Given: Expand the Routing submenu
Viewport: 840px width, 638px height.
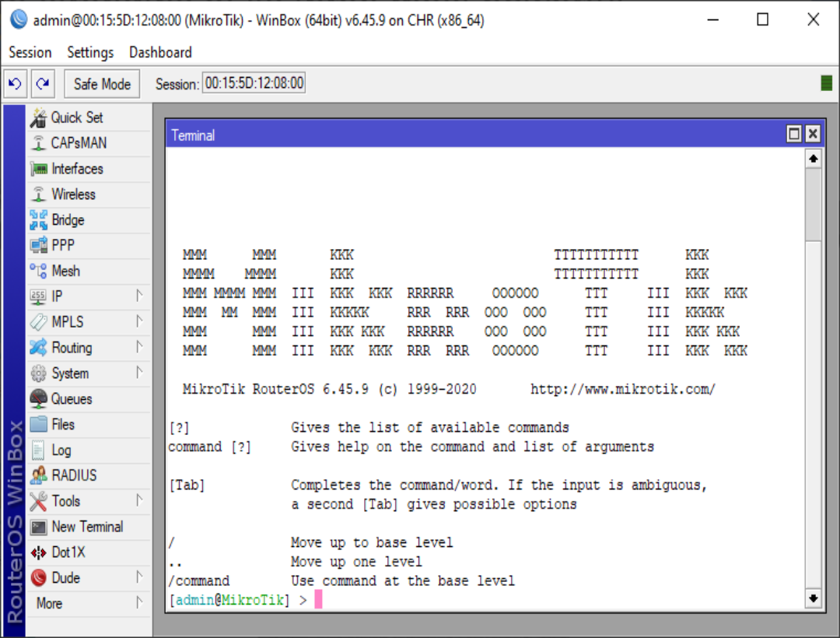Looking at the screenshot, I should (139, 348).
